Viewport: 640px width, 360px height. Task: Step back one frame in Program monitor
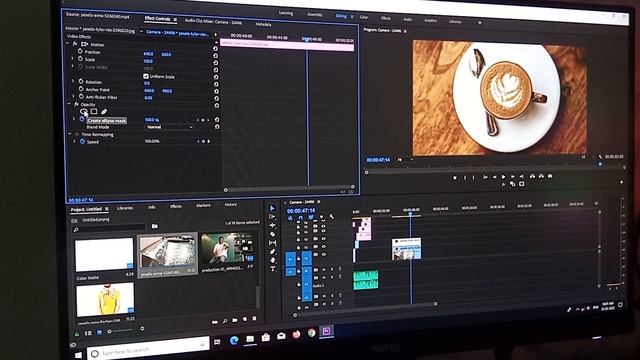494,177
